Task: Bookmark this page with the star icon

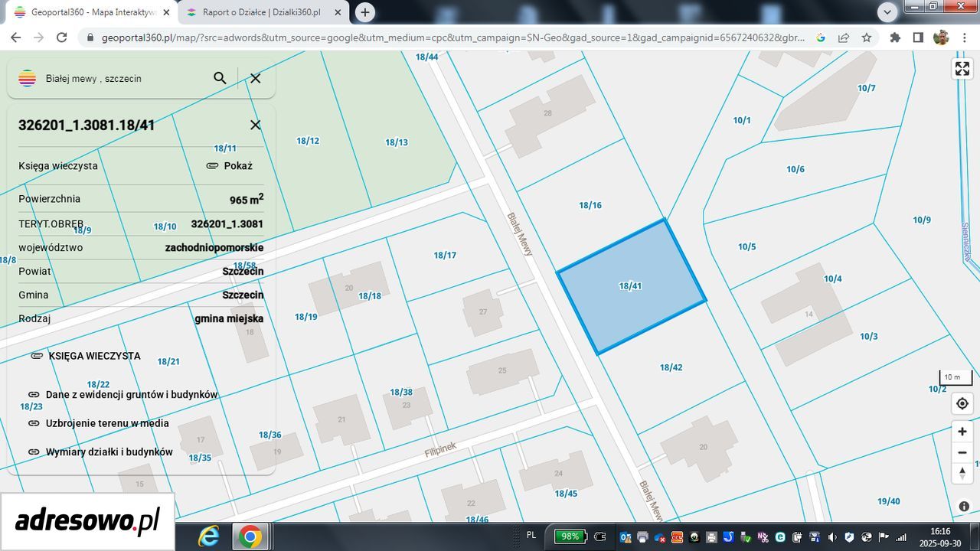Action: [x=867, y=37]
